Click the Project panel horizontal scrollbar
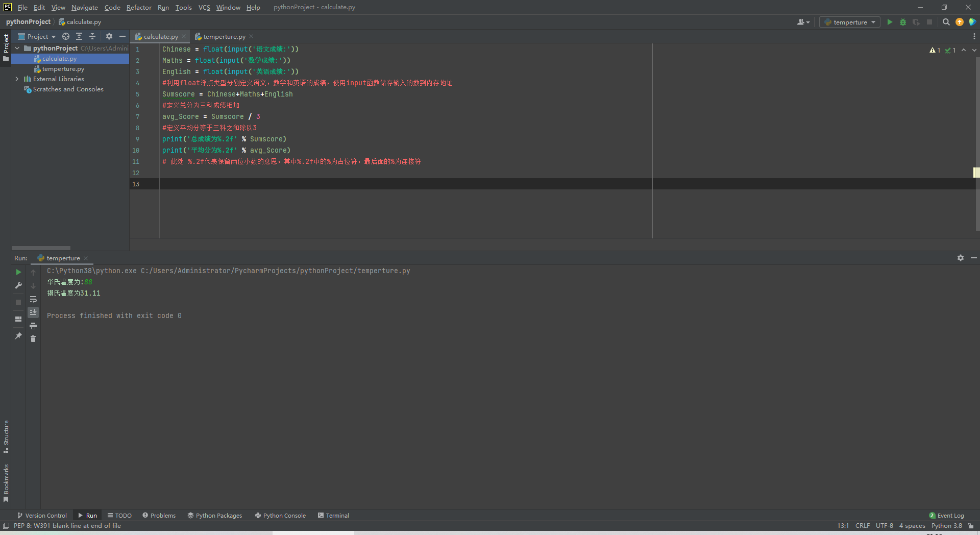This screenshot has height=535, width=980. pyautogui.click(x=41, y=248)
